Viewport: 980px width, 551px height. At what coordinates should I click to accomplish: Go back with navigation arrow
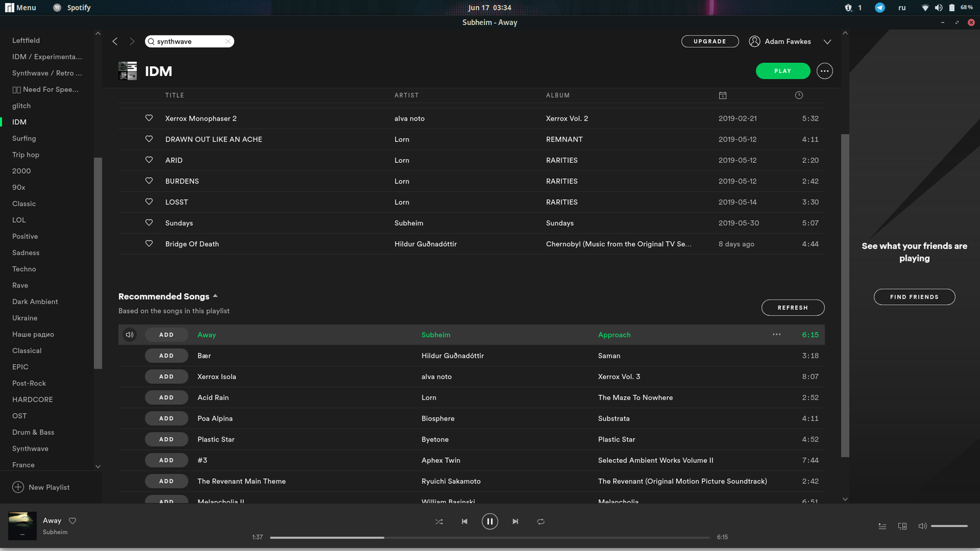[x=115, y=41]
